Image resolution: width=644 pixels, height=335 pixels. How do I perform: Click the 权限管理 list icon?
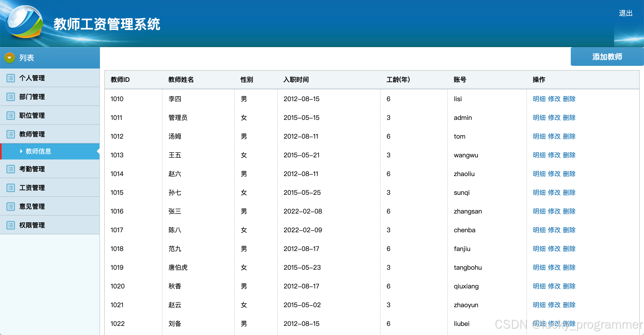[11, 225]
